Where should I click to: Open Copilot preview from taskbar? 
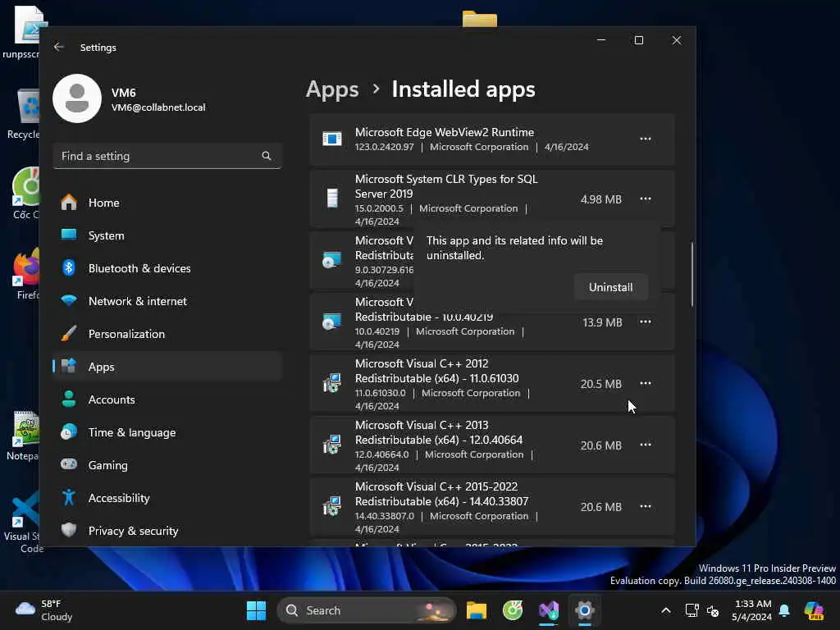815,610
